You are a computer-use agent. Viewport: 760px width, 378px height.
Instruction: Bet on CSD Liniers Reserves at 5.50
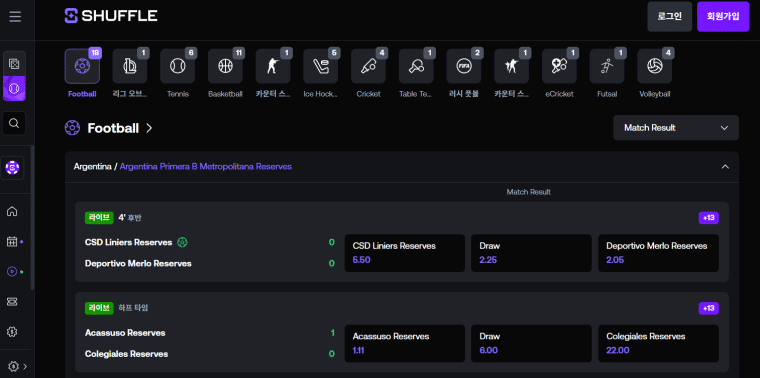tap(405, 253)
